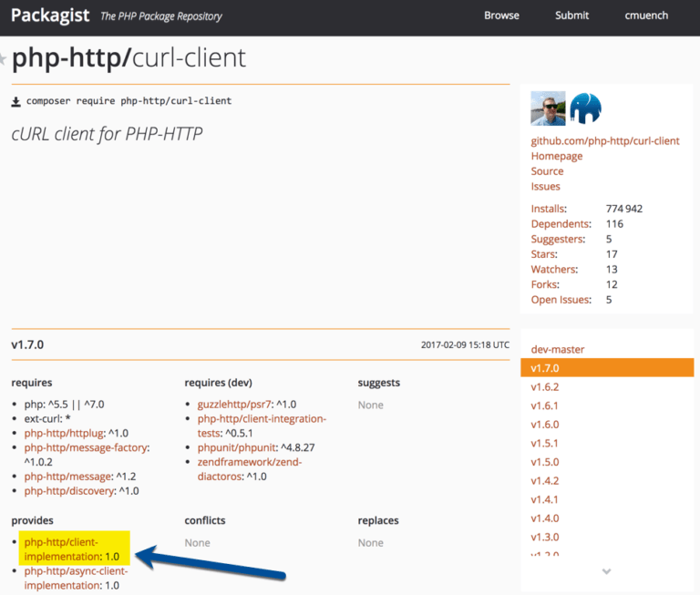Open the Watchers link
This screenshot has height=595, width=700.
[554, 270]
